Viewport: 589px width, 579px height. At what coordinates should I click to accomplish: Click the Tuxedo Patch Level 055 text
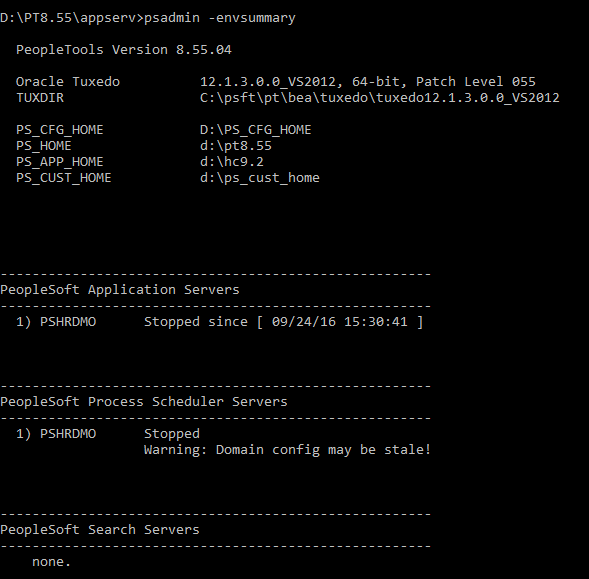click(x=476, y=82)
